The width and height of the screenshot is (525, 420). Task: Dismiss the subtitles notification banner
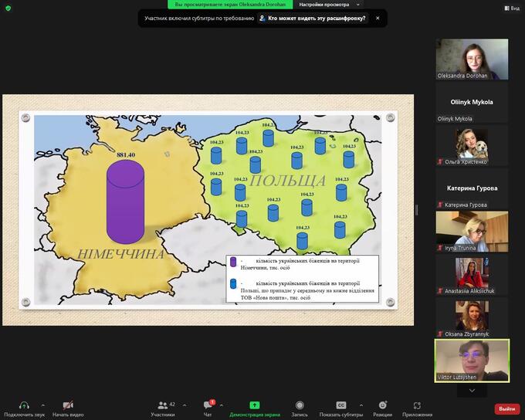[x=378, y=18]
